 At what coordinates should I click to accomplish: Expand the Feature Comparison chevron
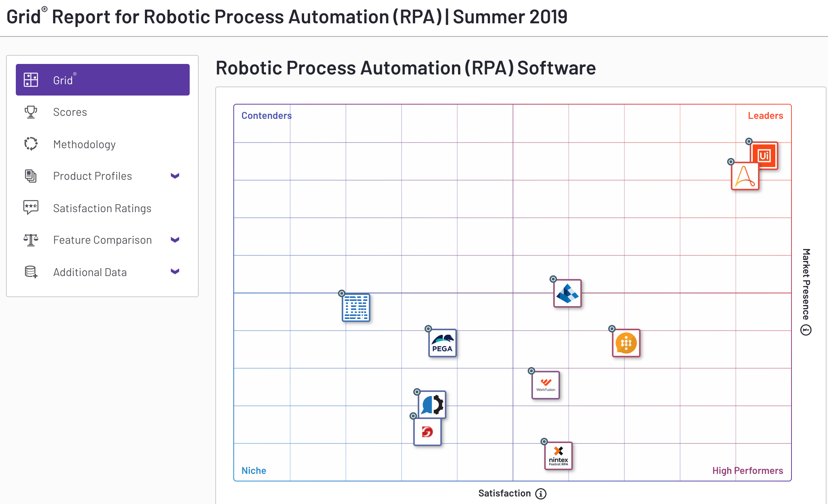[x=175, y=240]
